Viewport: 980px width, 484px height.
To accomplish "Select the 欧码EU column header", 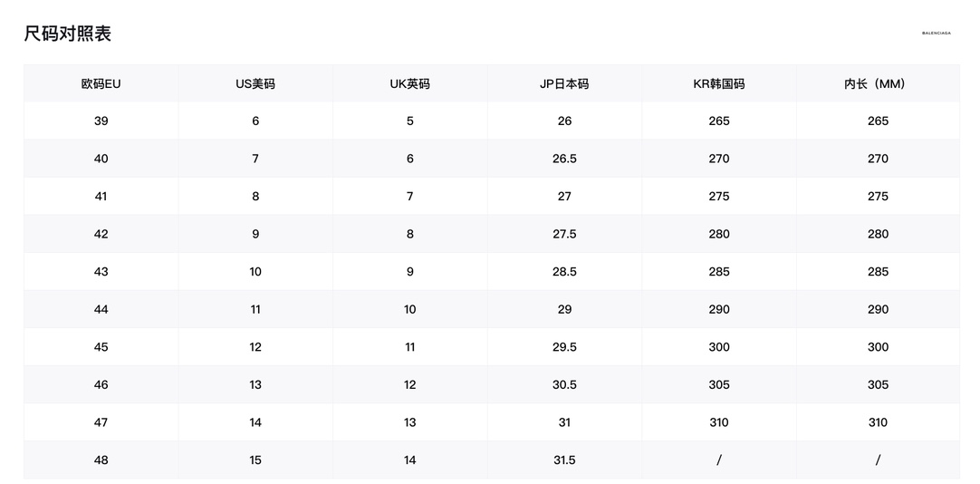I will click(x=101, y=84).
